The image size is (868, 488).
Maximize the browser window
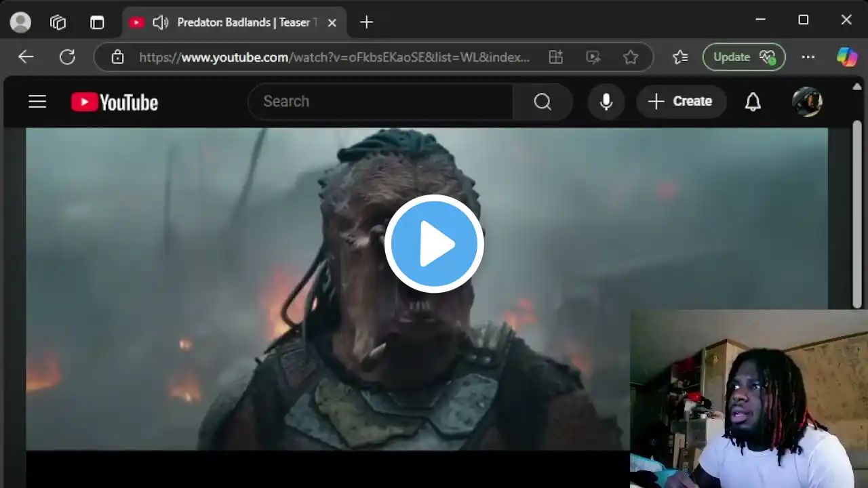tap(804, 20)
